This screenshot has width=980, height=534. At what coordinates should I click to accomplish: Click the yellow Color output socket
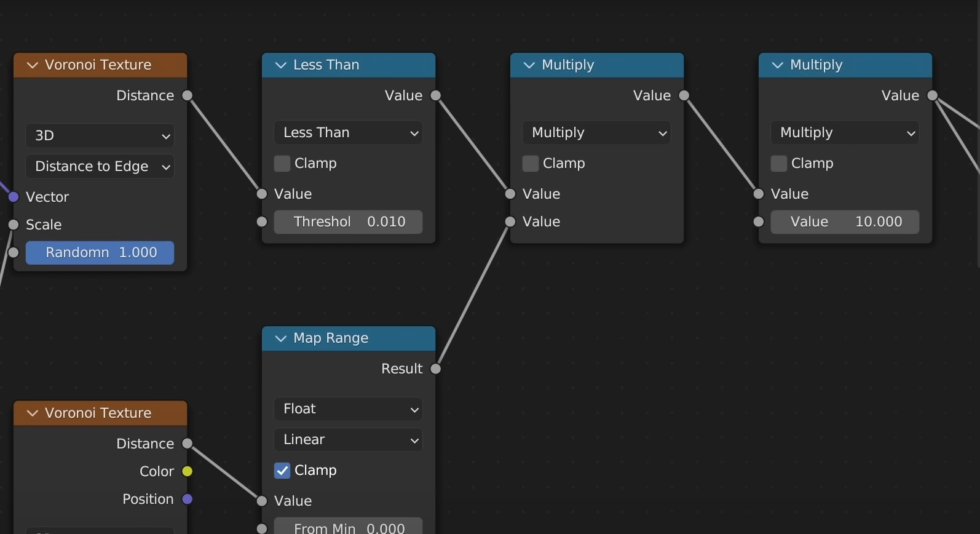[188, 471]
